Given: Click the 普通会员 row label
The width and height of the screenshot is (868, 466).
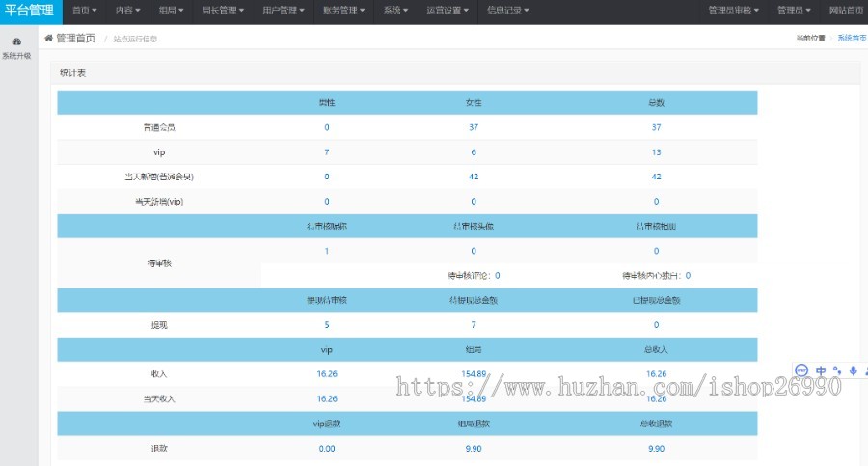Looking at the screenshot, I should tap(159, 127).
